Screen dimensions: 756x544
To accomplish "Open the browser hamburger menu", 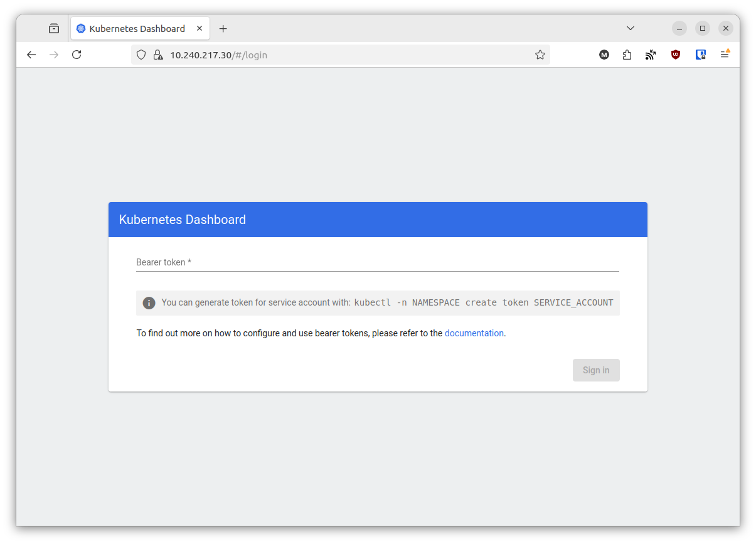I will (x=725, y=55).
